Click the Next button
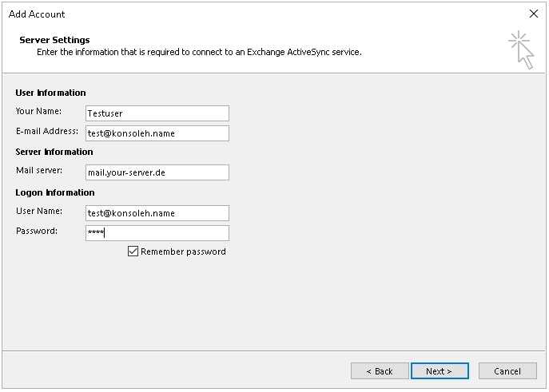549x392 pixels. [x=440, y=371]
